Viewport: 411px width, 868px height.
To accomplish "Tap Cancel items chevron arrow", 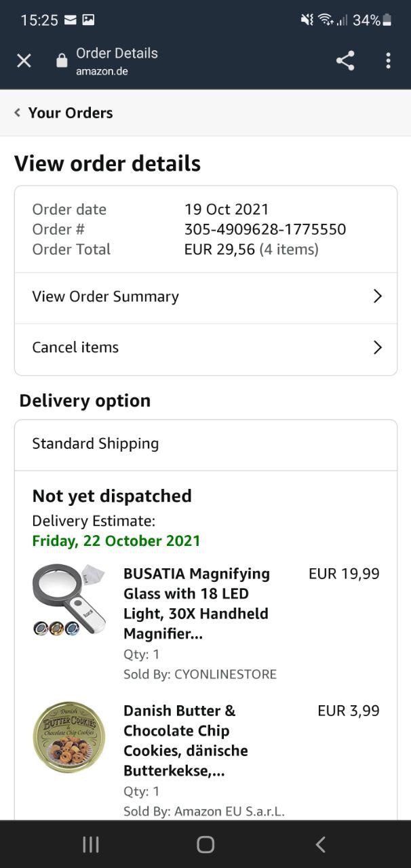I will (x=378, y=347).
